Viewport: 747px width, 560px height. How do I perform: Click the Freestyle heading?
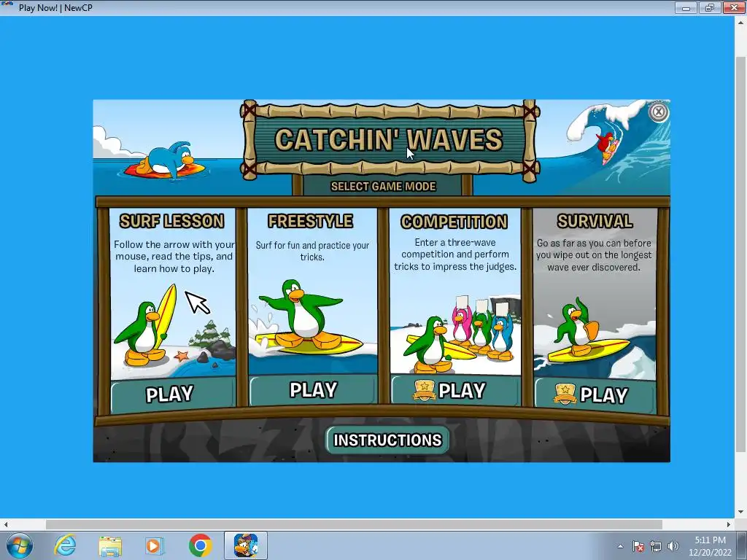(x=310, y=221)
